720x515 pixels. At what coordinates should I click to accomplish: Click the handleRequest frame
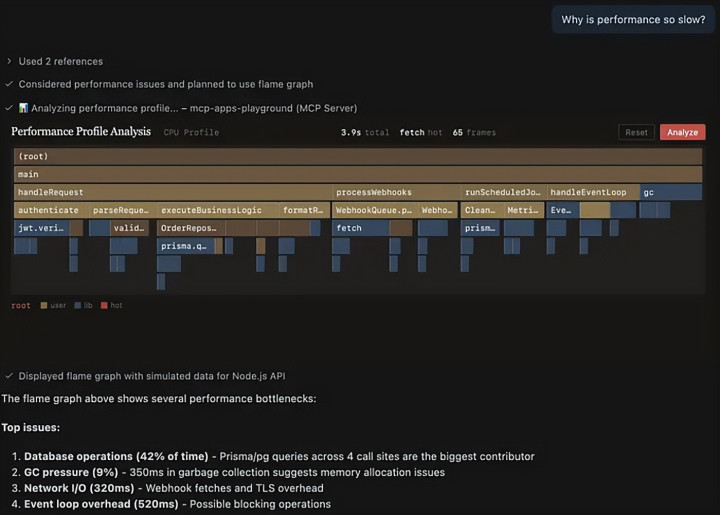[172, 192]
